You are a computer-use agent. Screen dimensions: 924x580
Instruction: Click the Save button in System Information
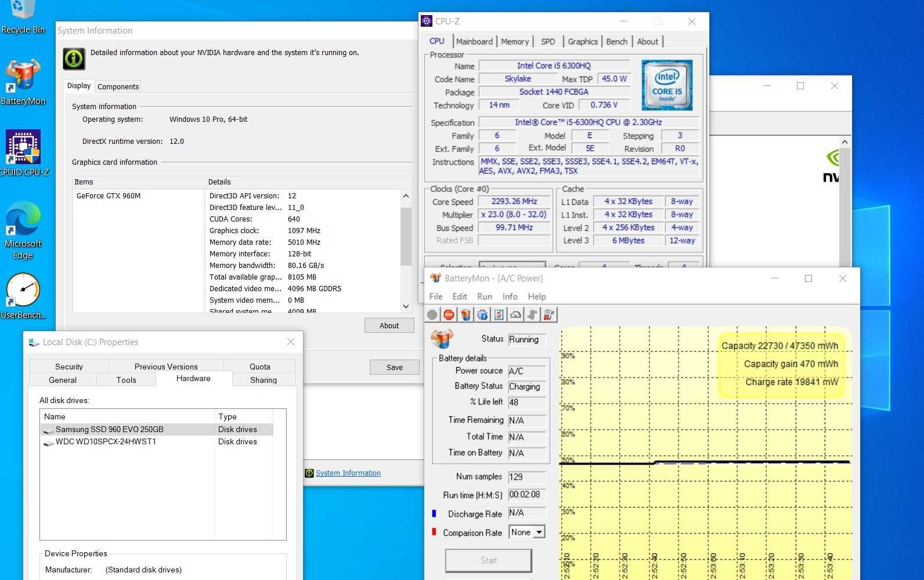(x=395, y=367)
